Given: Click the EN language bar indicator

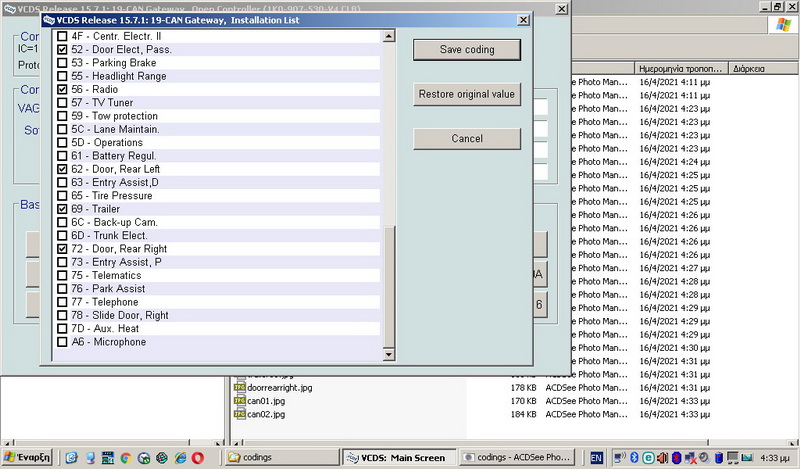Looking at the screenshot, I should [597, 458].
